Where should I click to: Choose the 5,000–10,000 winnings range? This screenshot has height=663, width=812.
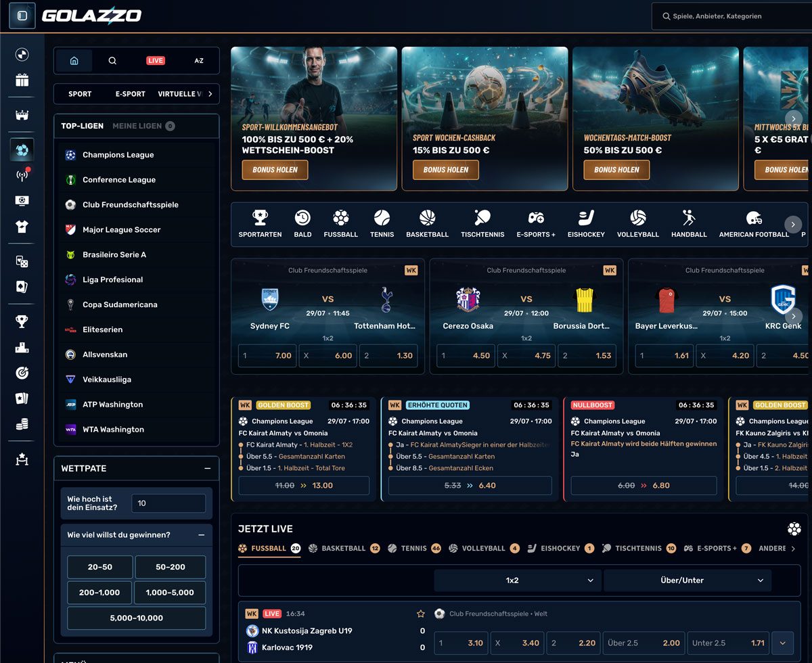click(x=136, y=618)
